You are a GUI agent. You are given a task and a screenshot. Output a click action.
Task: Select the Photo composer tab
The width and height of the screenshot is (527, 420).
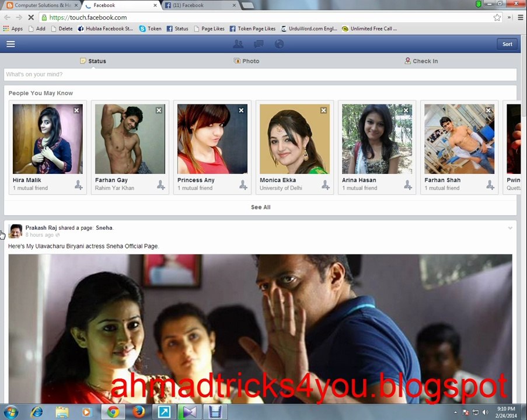point(247,61)
